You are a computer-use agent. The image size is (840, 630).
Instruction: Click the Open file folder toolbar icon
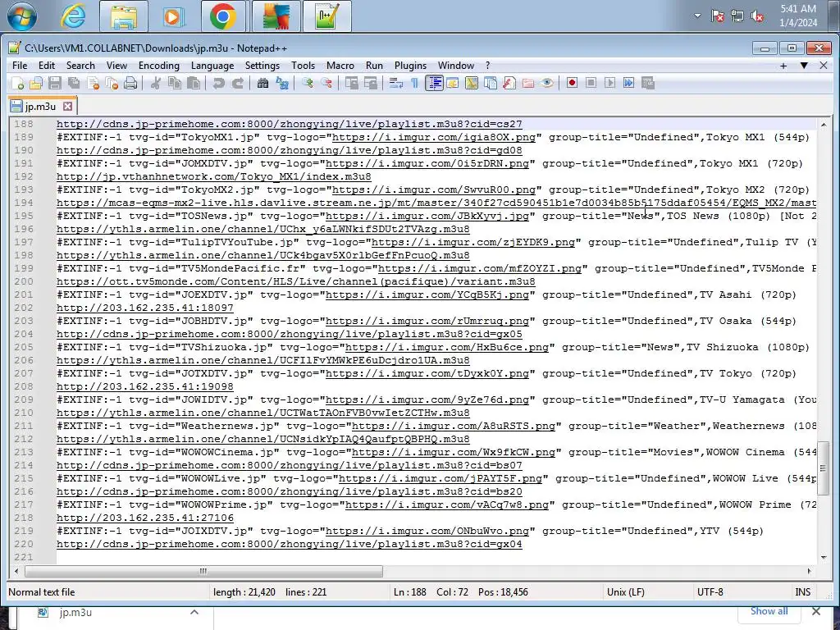pyautogui.click(x=36, y=83)
